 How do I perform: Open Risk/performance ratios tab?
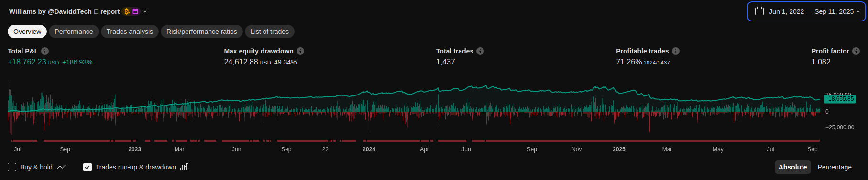pos(202,32)
